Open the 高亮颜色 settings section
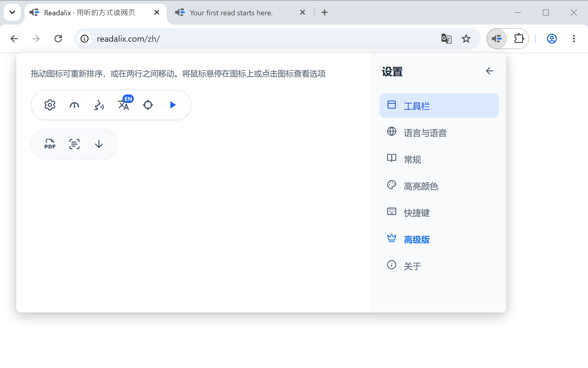Screen dimensions: 588x368 pyautogui.click(x=439, y=186)
